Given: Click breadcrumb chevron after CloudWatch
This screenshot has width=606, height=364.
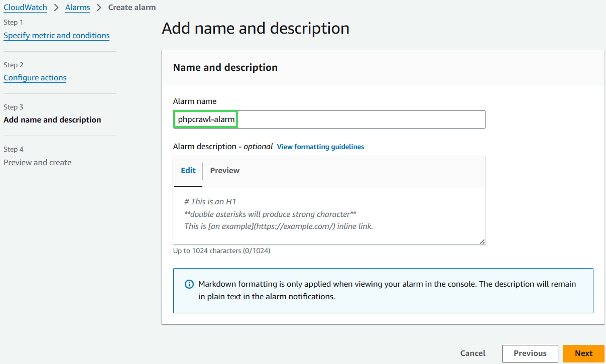Looking at the screenshot, I should 56,8.
